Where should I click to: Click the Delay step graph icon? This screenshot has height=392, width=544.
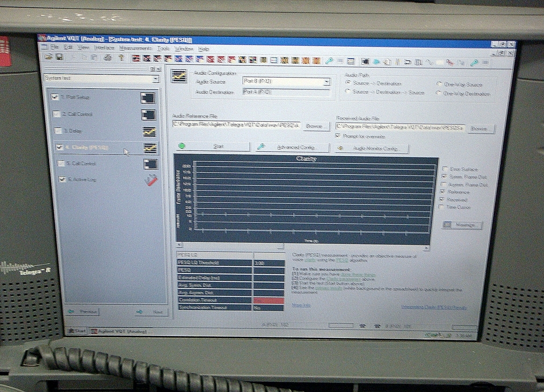click(150, 131)
